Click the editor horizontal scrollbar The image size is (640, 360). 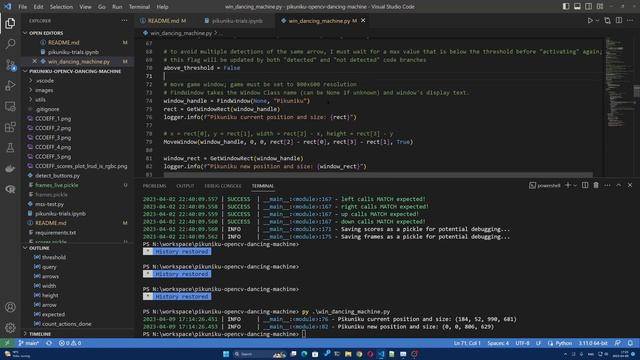pyautogui.click(x=378, y=175)
